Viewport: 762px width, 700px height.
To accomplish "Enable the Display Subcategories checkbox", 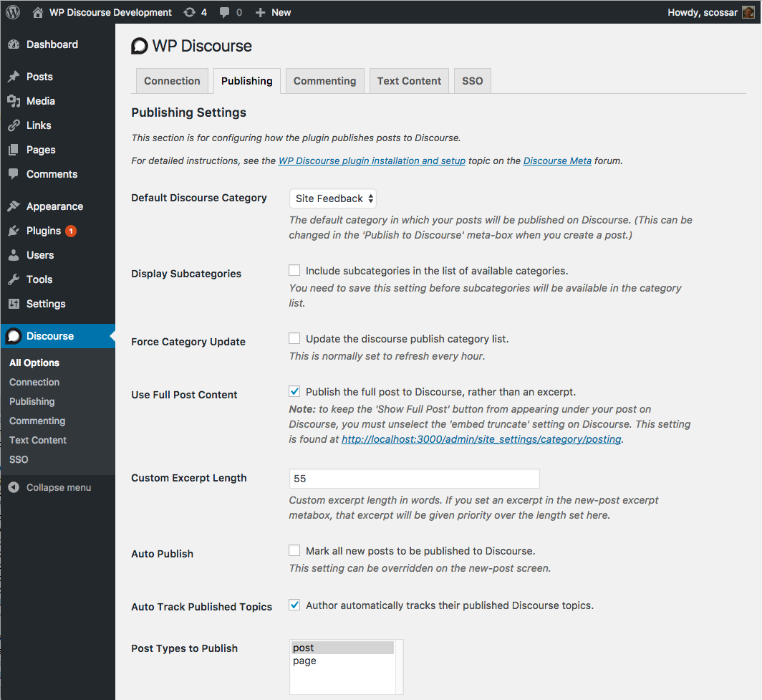I will point(294,271).
